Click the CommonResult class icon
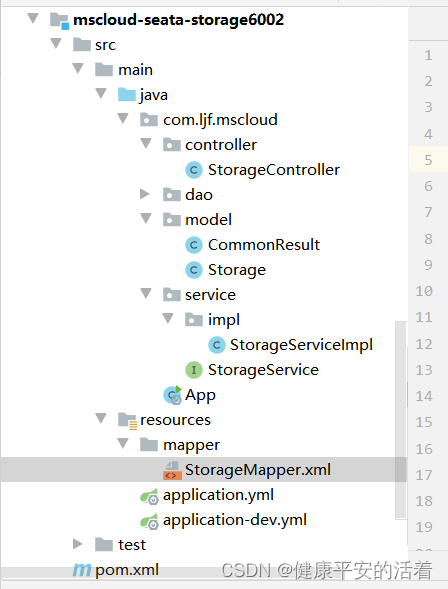This screenshot has width=448, height=589. coord(194,245)
